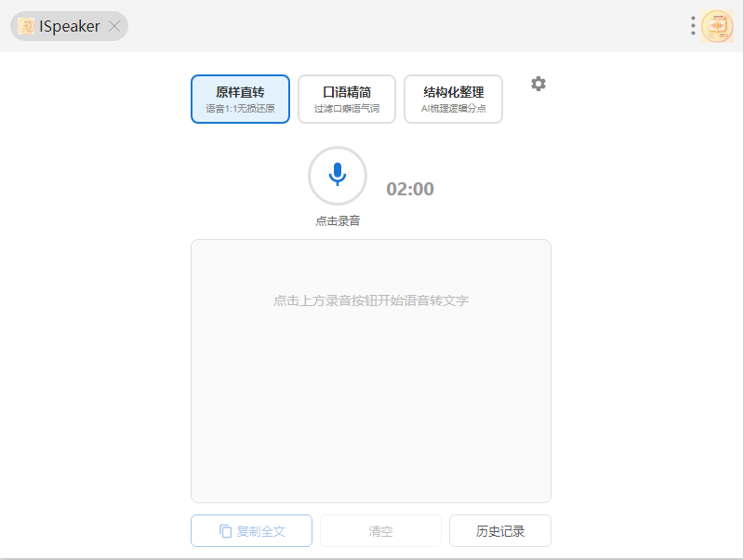Click the ISpeaker favicon in the tab
Screen dimensions: 744x560
coord(26,26)
